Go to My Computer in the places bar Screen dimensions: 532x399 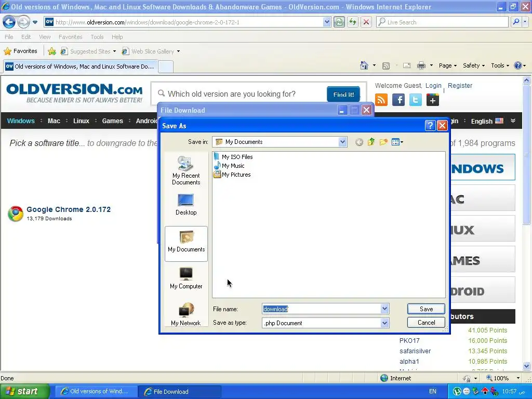186,278
